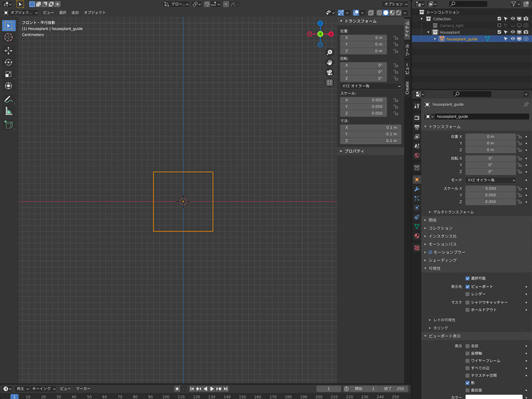Enable the ワイヤーフレーム display checkbox
532x399 pixels.
pos(467,361)
